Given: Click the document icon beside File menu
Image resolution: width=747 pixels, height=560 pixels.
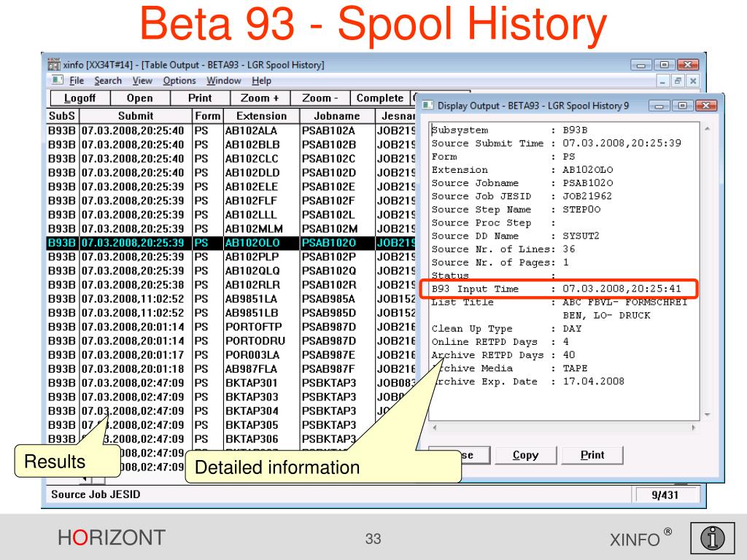Looking at the screenshot, I should pyautogui.click(x=57, y=80).
